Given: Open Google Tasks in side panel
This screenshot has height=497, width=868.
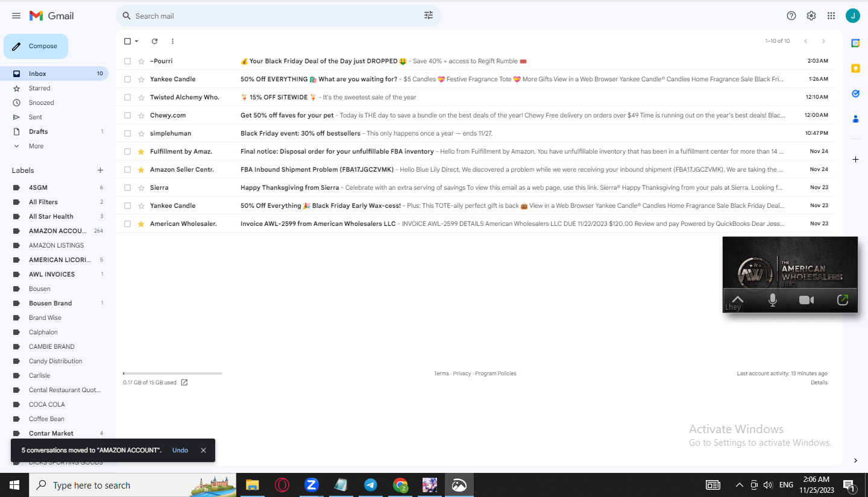Looking at the screenshot, I should click(x=855, y=94).
